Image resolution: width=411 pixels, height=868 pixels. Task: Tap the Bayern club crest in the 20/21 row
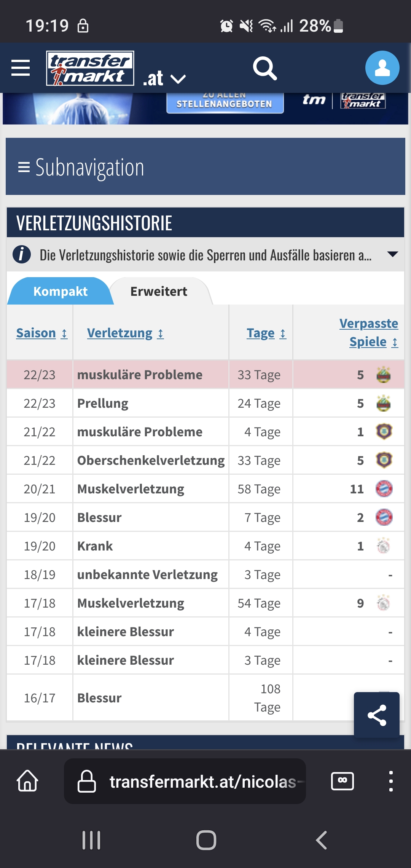384,489
